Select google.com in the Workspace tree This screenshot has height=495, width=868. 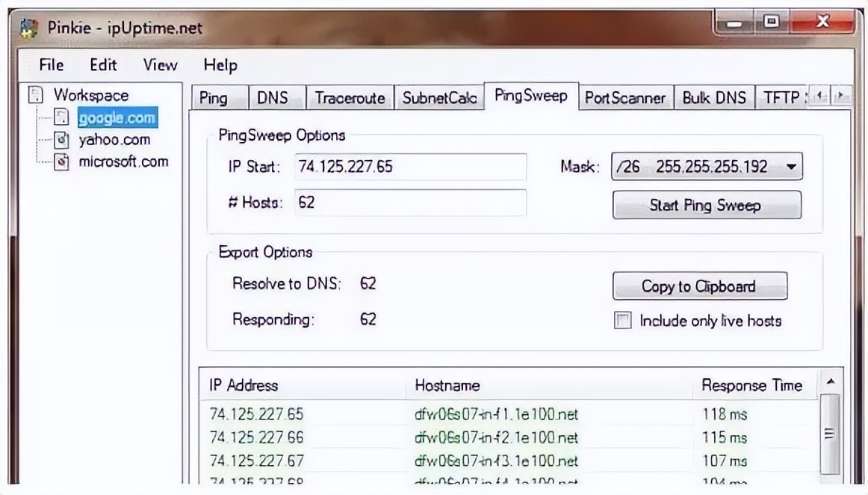tap(117, 117)
